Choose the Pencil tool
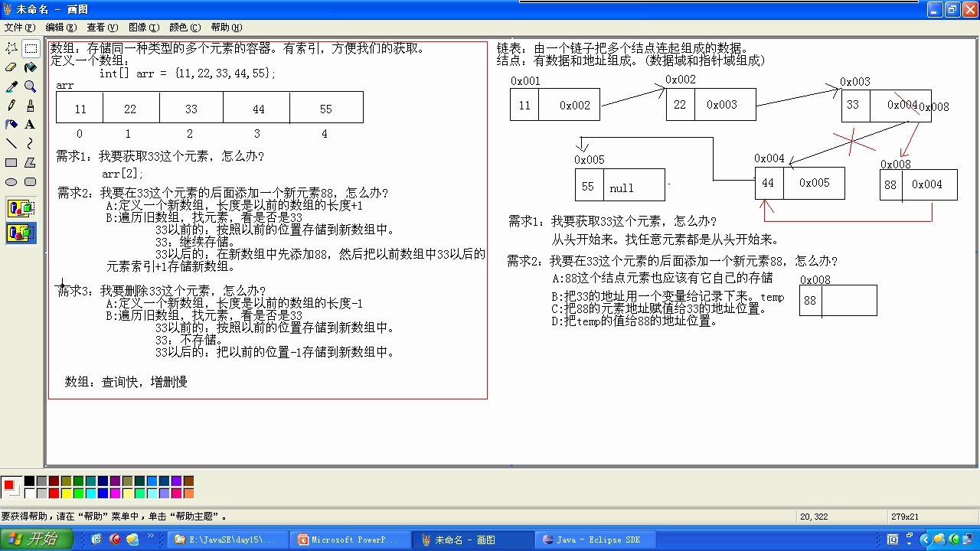980x551 pixels. tap(11, 106)
